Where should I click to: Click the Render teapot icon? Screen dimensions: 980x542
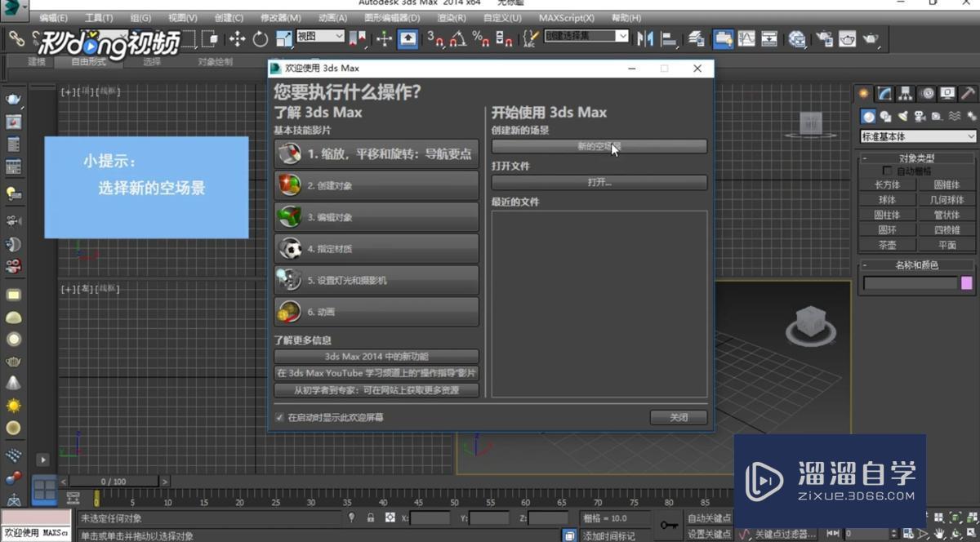pyautogui.click(x=871, y=38)
